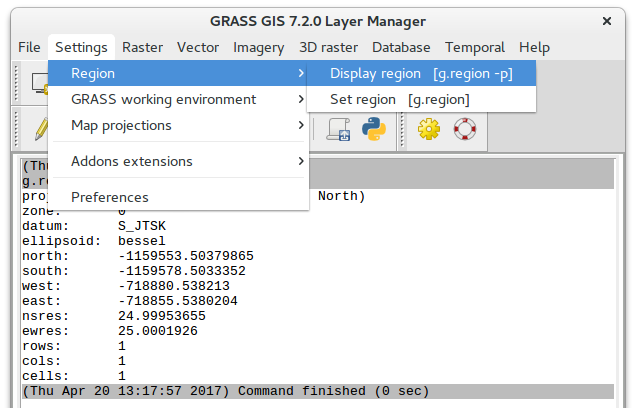640x408 pixels.
Task: Choose Display region [g.region -p]
Action: (421, 73)
